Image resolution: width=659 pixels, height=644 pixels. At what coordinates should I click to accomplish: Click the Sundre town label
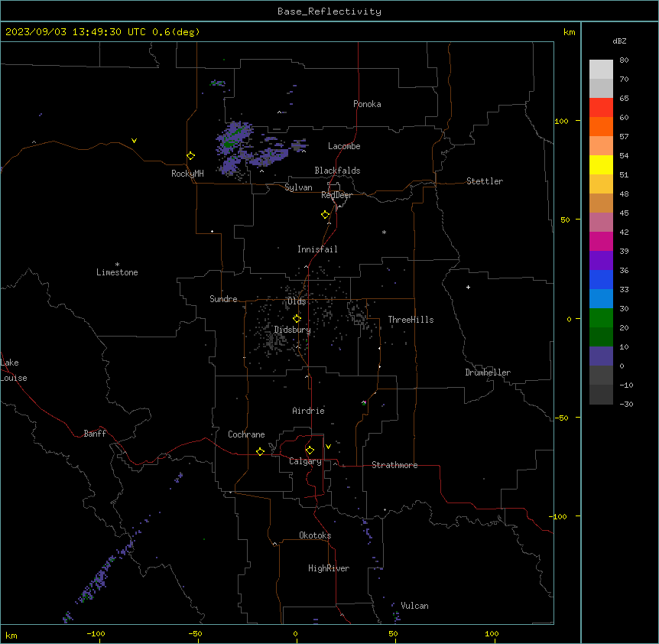pos(223,299)
